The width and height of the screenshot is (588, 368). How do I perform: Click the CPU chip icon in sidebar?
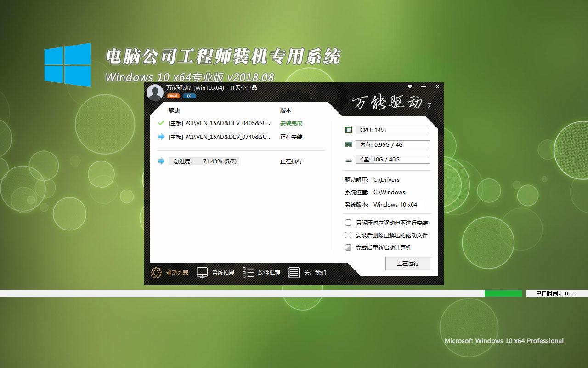[348, 130]
